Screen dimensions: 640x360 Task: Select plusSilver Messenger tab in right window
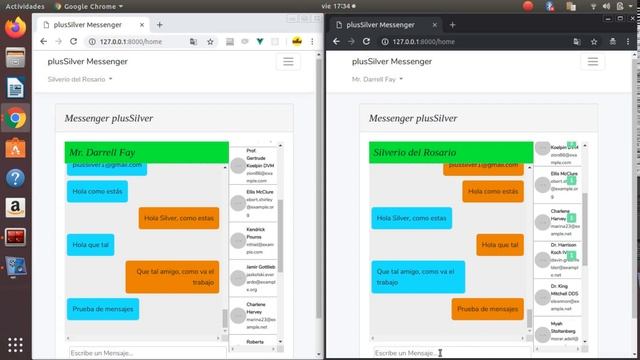click(386, 25)
